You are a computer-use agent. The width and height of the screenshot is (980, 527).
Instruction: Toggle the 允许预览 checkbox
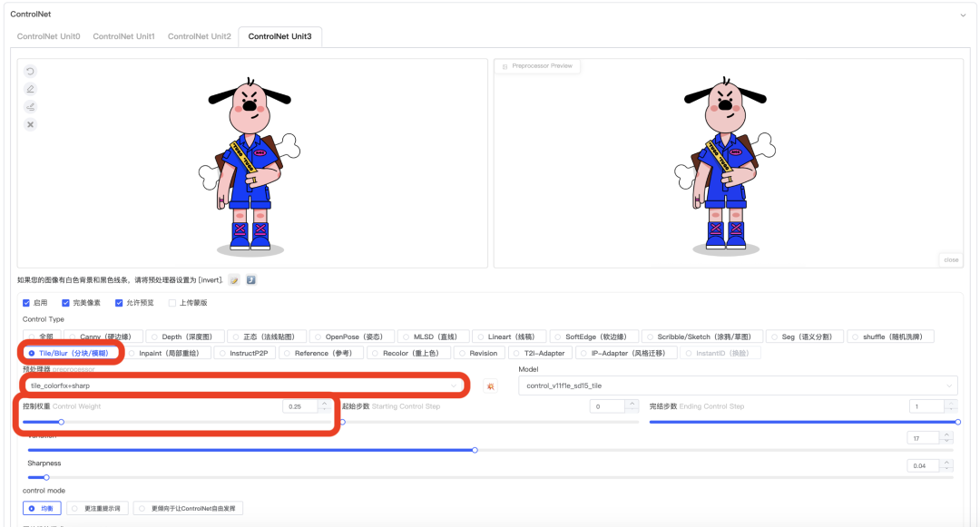pos(119,303)
